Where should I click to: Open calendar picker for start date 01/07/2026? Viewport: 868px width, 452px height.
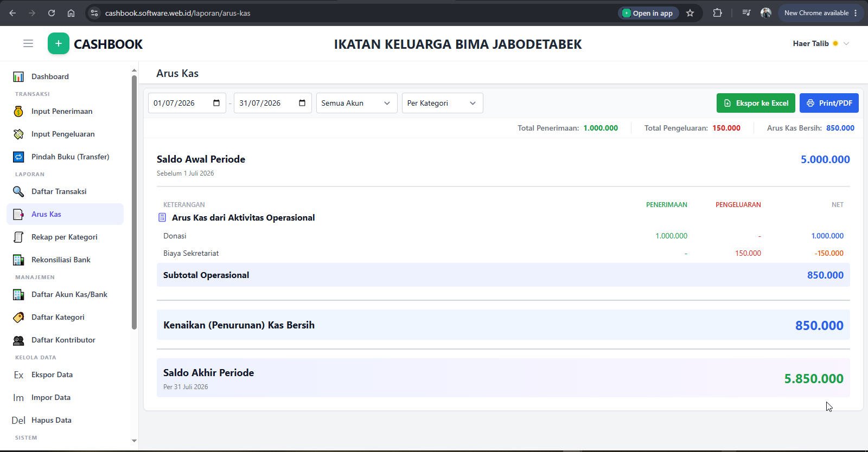point(216,103)
